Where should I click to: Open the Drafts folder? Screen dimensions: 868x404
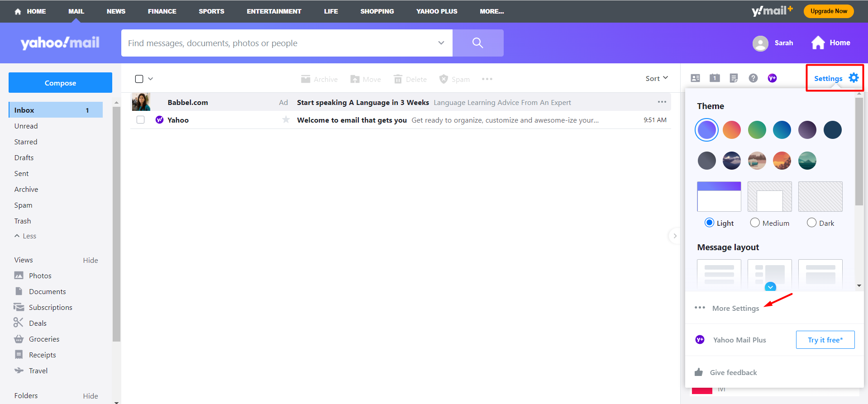pyautogui.click(x=24, y=158)
